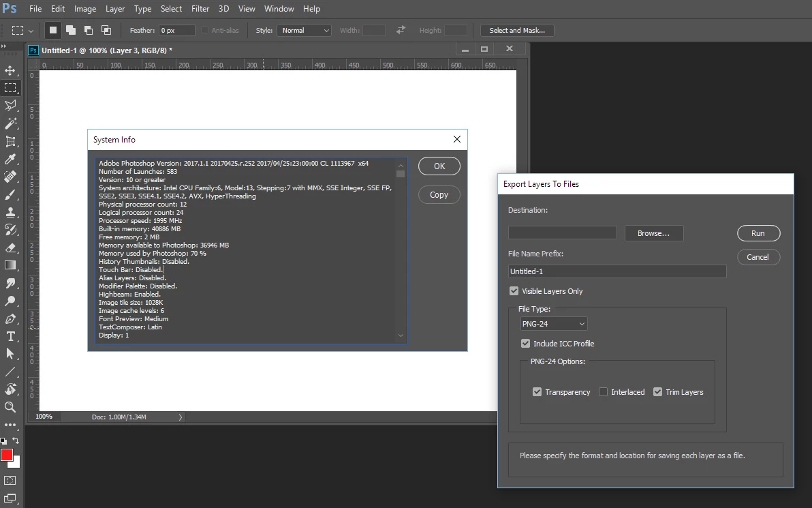This screenshot has height=508, width=812.
Task: Select the Rectangular Marquee tool in toolbox
Action: [x=10, y=87]
